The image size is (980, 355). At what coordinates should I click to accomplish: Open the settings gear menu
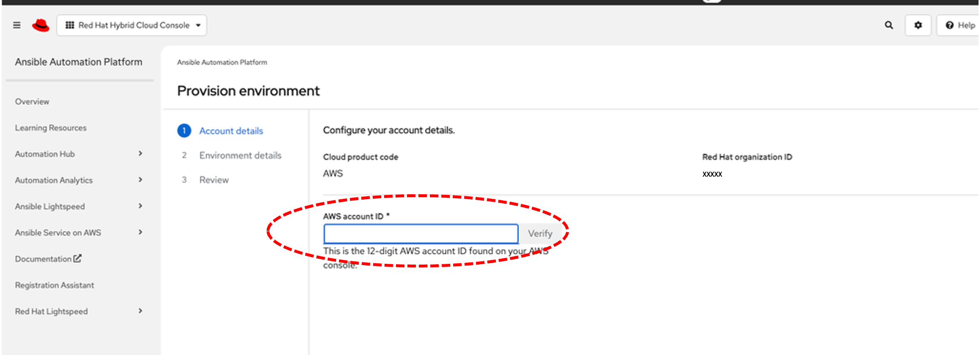918,25
